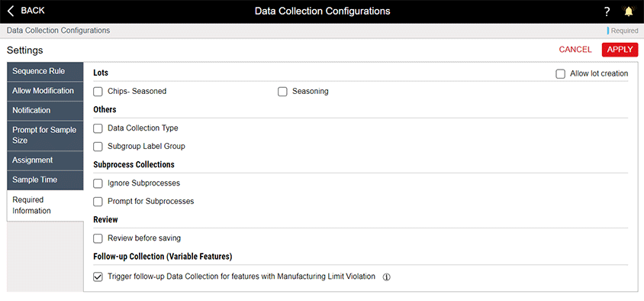644x301 pixels.
Task: Go to Prompt for Sample Size tab
Action: tap(45, 136)
